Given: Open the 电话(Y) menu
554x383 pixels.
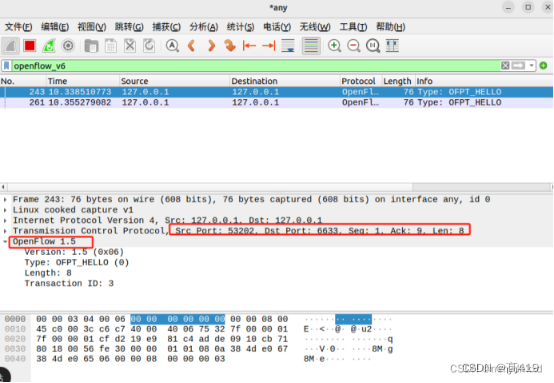Looking at the screenshot, I should [x=277, y=27].
